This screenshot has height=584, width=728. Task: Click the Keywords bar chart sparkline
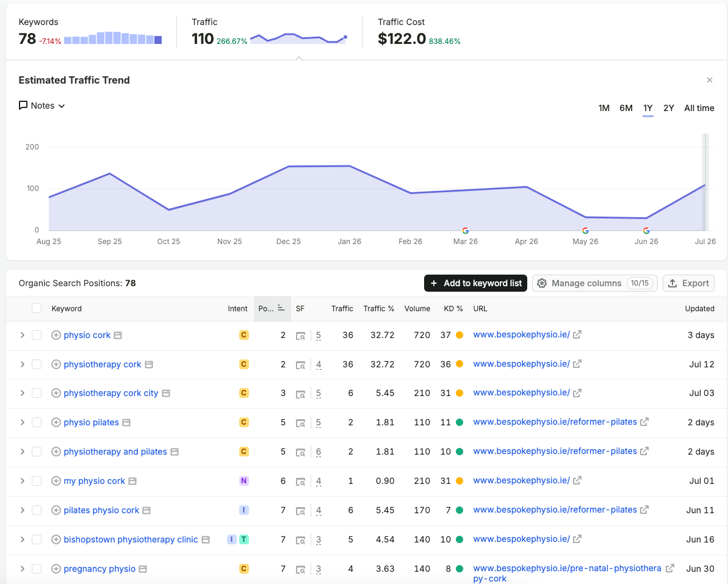pyautogui.click(x=113, y=38)
